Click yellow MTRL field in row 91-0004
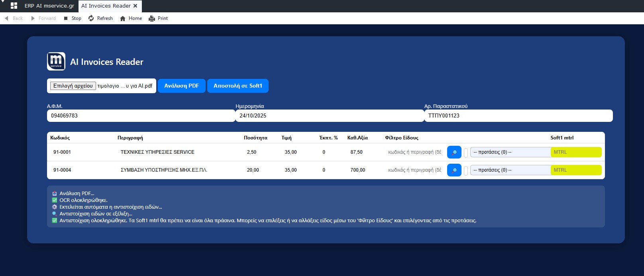Screen dimensions: 644x276 coord(576,170)
